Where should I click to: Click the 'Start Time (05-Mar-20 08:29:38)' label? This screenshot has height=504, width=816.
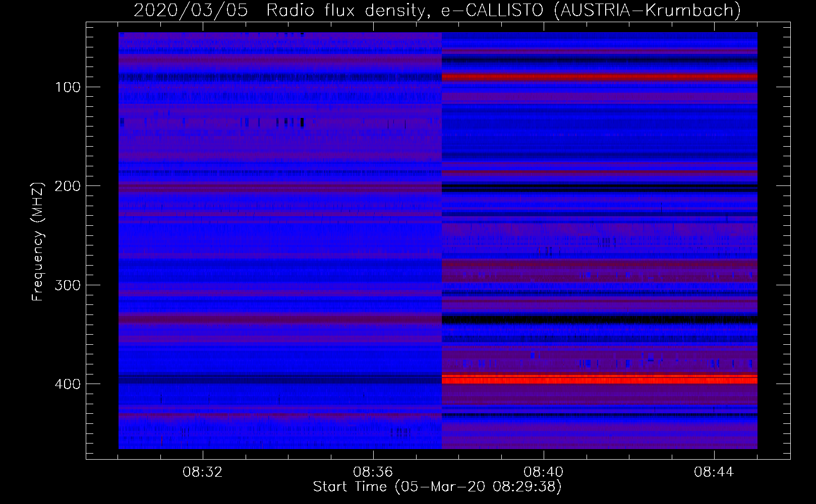(437, 487)
